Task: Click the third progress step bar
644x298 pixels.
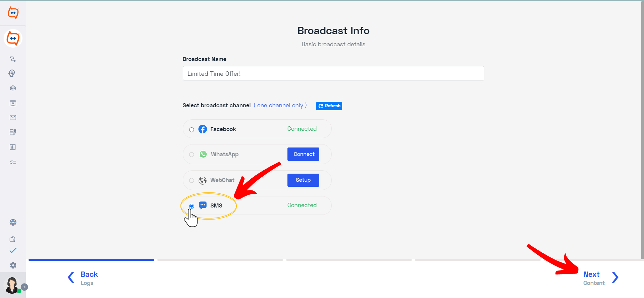Action: click(349, 260)
